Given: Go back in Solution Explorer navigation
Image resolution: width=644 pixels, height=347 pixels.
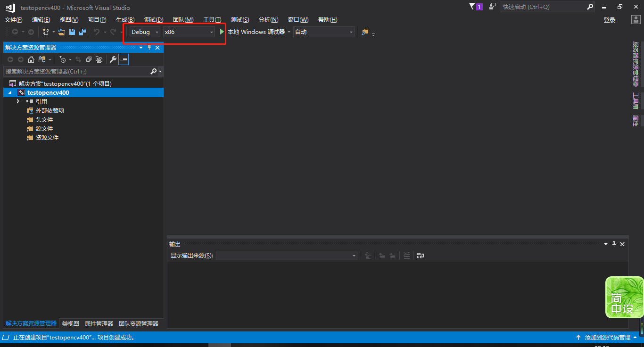Looking at the screenshot, I should coord(10,59).
